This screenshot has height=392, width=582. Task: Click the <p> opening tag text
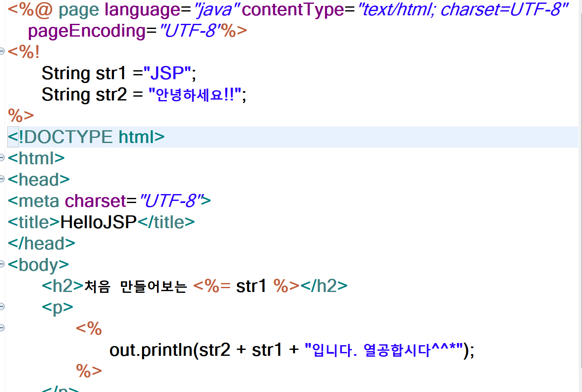[x=57, y=307]
